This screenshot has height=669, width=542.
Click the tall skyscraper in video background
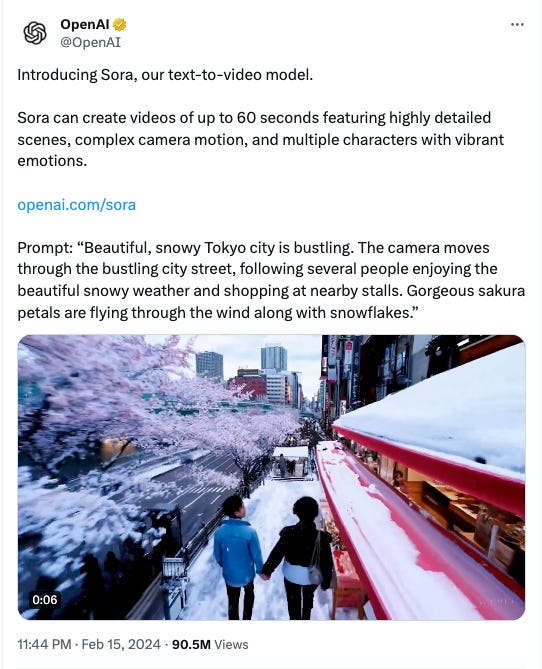(x=274, y=358)
